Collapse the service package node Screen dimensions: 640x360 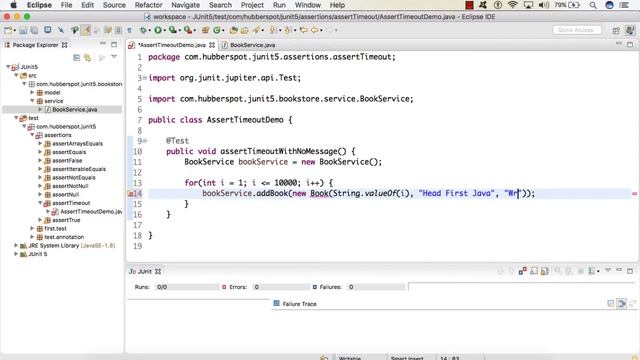pos(32,101)
